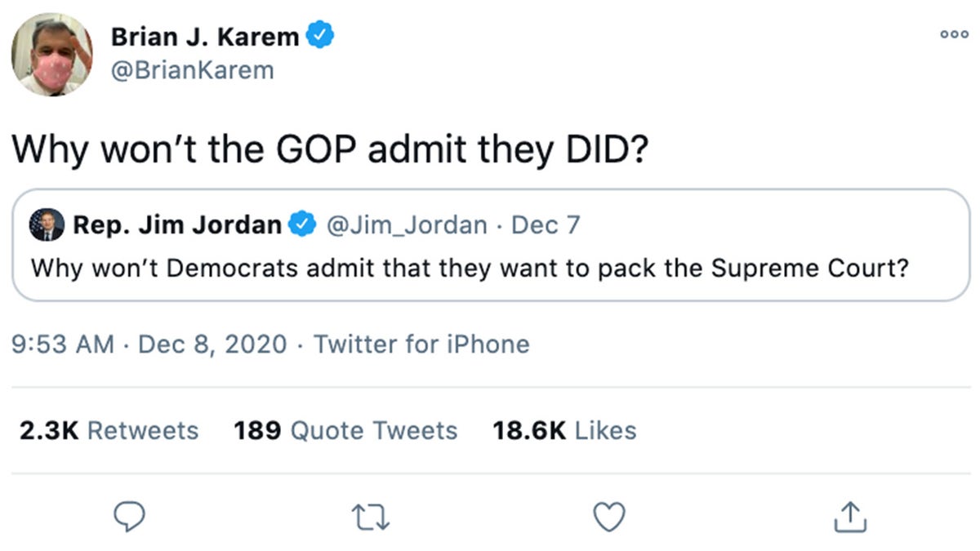This screenshot has width=980, height=551.
Task: Like the tweet with heart icon
Action: [608, 516]
